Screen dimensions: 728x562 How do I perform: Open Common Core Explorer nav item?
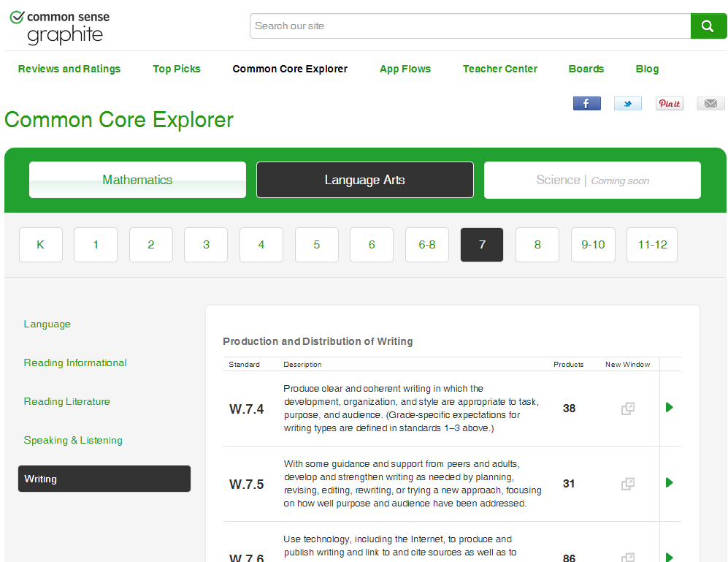(x=290, y=69)
